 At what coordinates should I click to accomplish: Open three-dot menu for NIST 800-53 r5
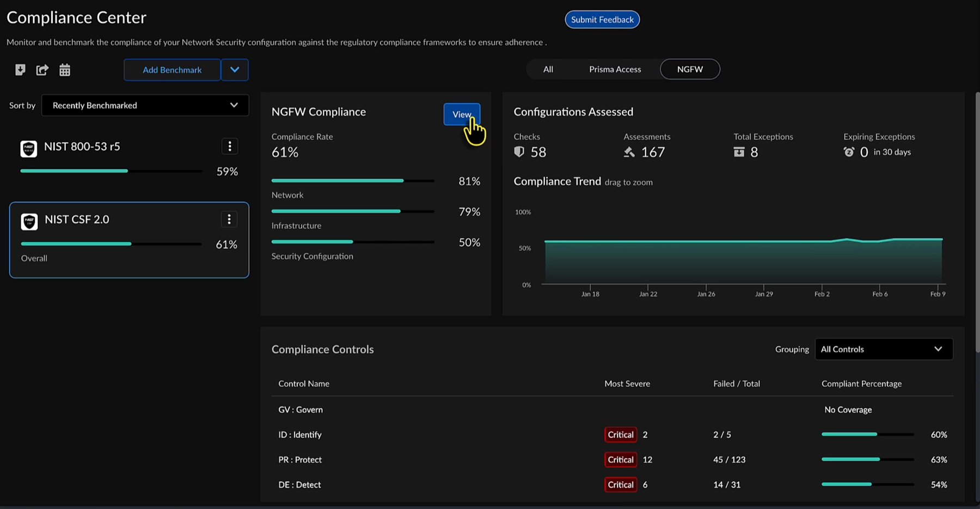230,146
